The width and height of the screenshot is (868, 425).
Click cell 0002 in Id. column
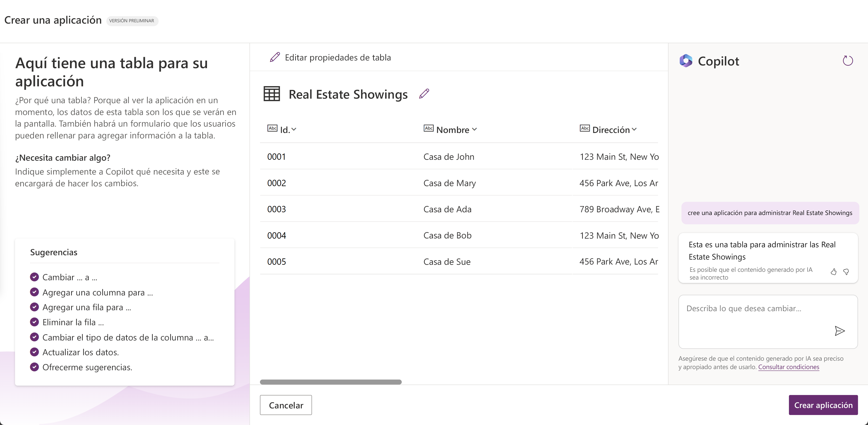pos(276,183)
